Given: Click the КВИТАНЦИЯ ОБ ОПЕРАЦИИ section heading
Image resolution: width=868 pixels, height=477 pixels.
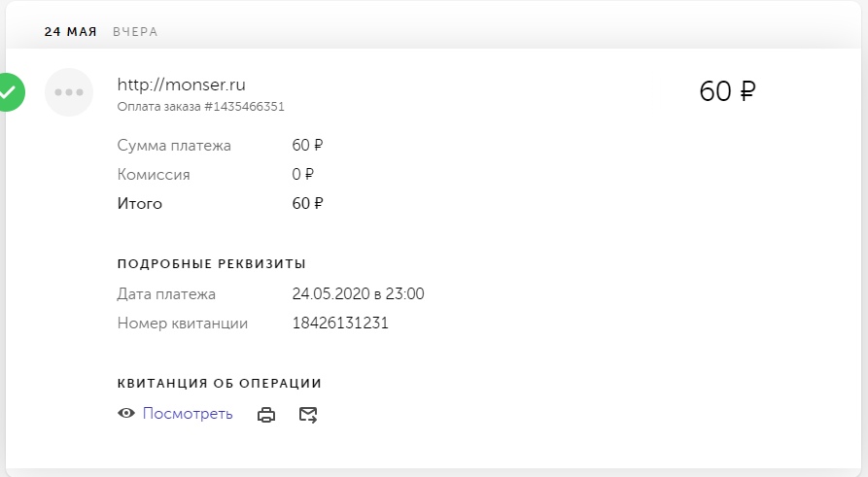Looking at the screenshot, I should [219, 384].
